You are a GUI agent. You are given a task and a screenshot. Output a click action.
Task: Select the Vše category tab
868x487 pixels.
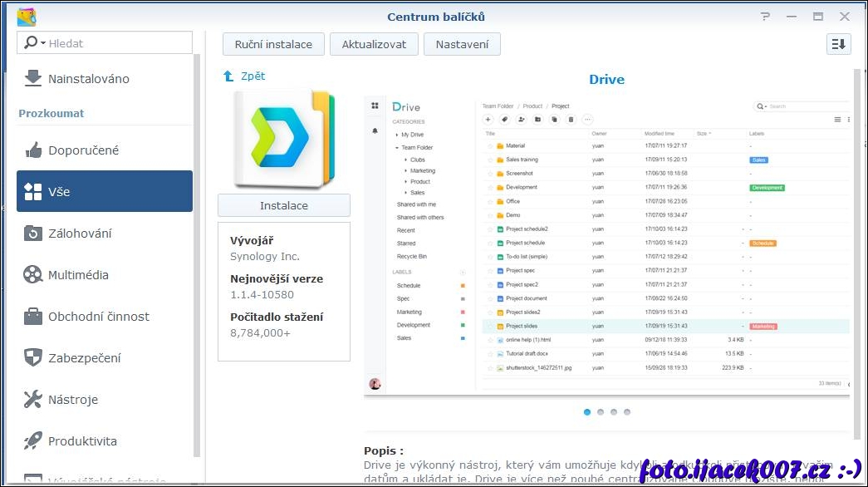pyautogui.click(x=105, y=192)
